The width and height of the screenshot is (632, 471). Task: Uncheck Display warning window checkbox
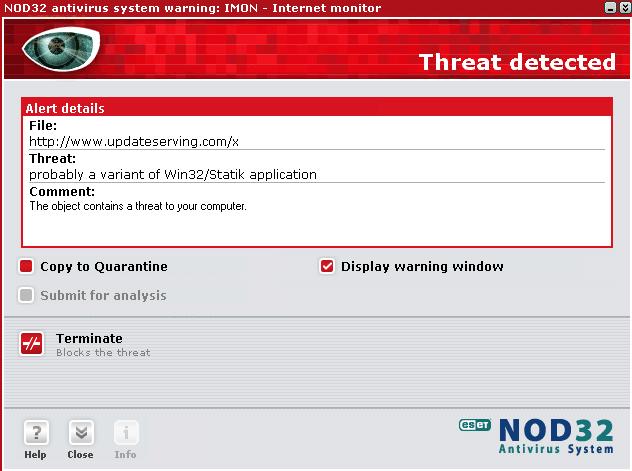(x=327, y=266)
